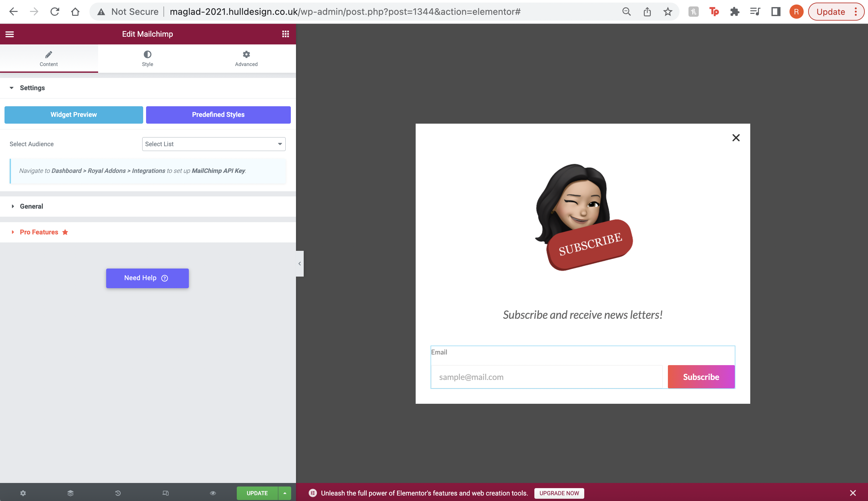Click the Not Secure warning icon

(x=101, y=12)
